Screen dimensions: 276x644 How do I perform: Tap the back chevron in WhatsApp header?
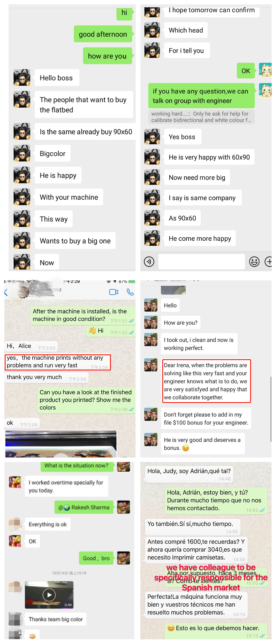click(x=6, y=292)
